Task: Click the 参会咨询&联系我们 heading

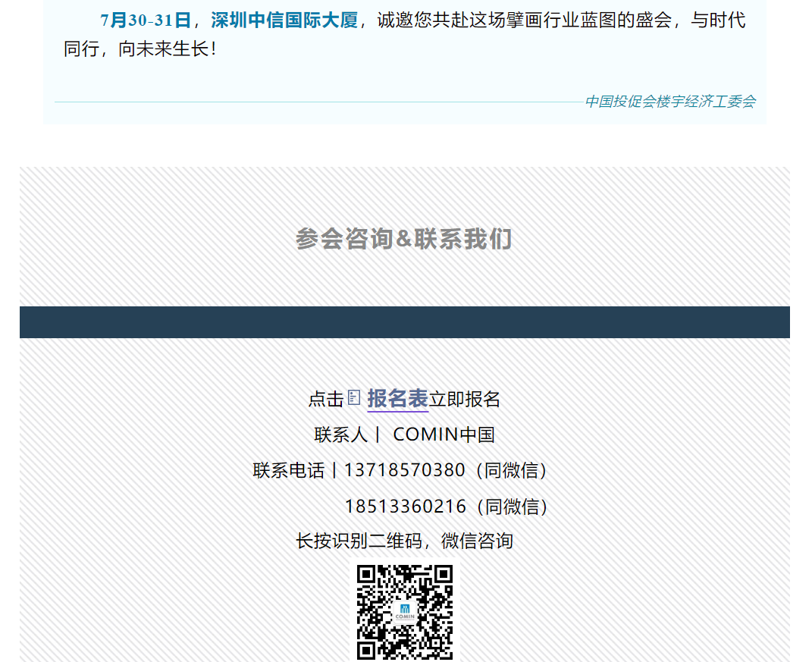Action: point(404,239)
